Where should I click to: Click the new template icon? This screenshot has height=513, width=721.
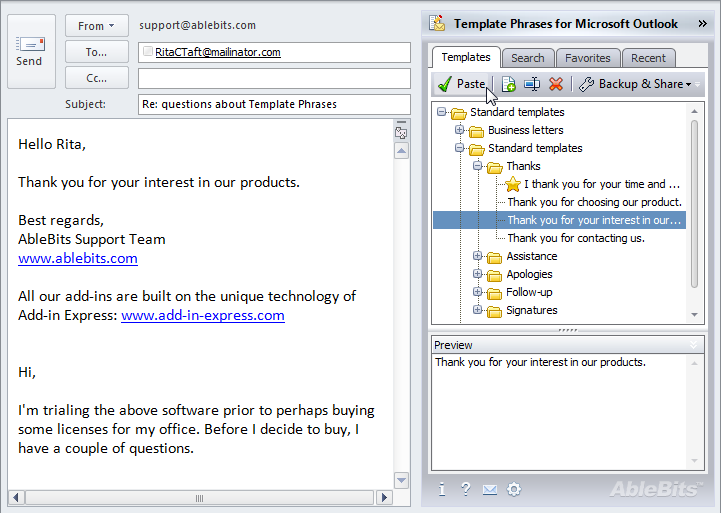tap(508, 84)
